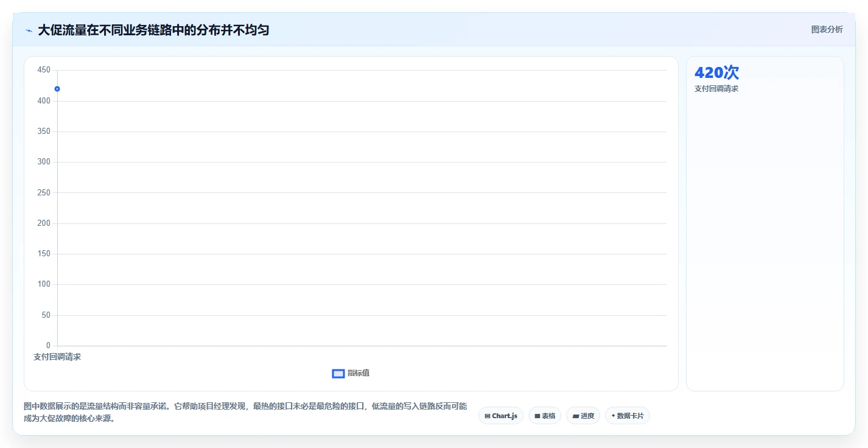This screenshot has height=448, width=868.
Task: Click the 指标值 legend color box
Action: tap(338, 373)
